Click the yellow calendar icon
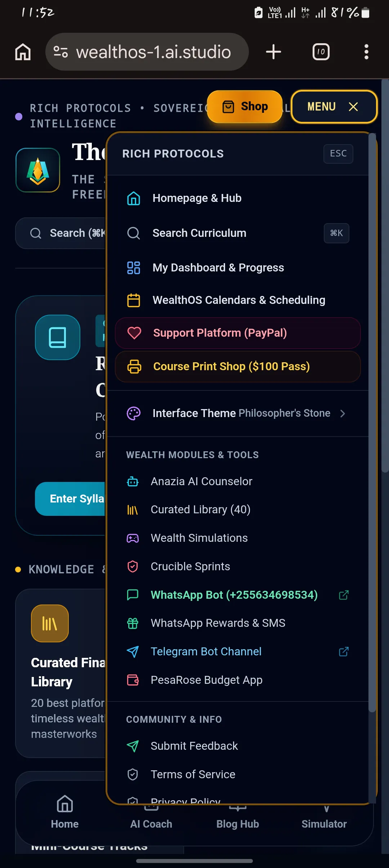 point(134,300)
